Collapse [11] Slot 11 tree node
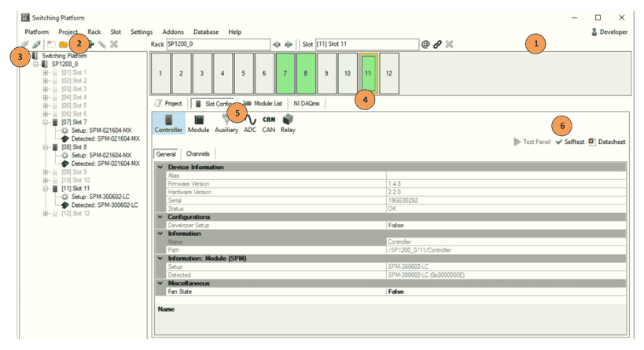The width and height of the screenshot is (644, 350). pyautogui.click(x=45, y=189)
